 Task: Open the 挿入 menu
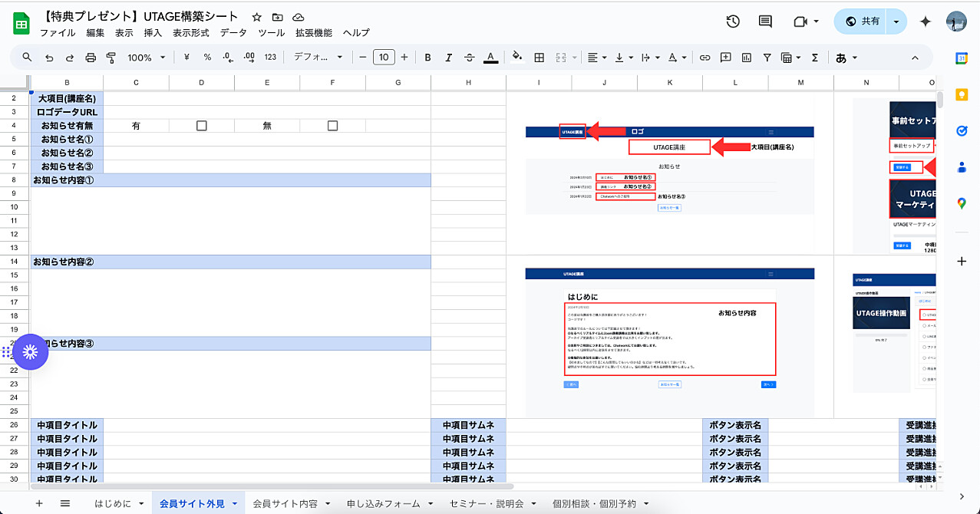(x=153, y=33)
